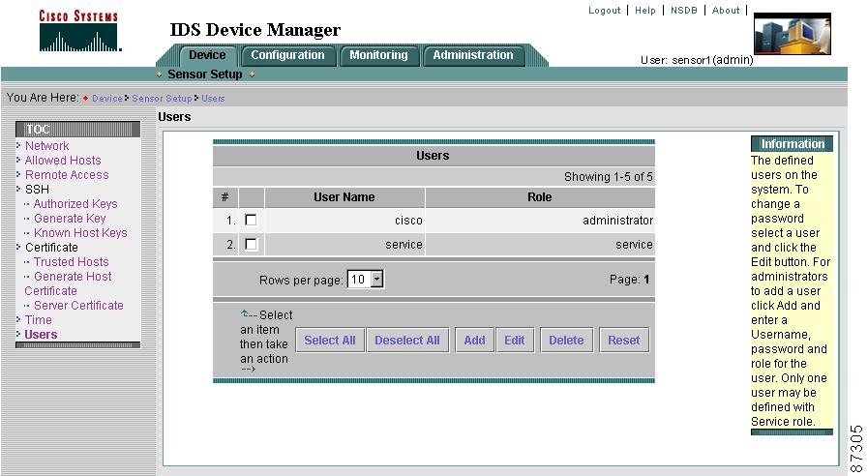Click the User: sensor1(admin) label
The height and width of the screenshot is (476, 868).
point(697,60)
